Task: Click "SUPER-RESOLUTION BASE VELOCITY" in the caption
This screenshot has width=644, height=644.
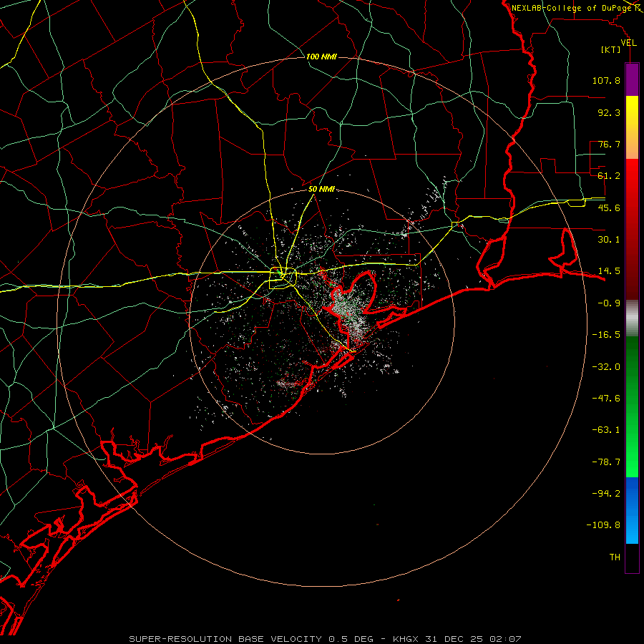Action: [227, 639]
